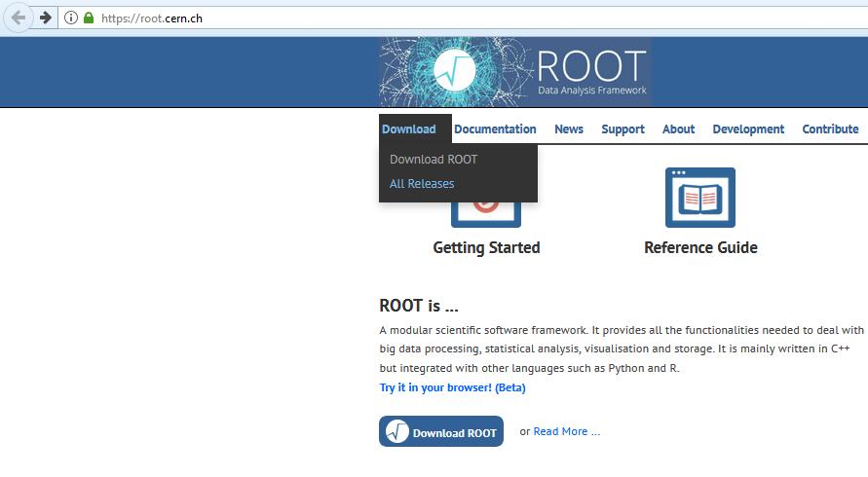868x477 pixels.
Task: Follow the Try it in your browser link
Action: coord(452,387)
